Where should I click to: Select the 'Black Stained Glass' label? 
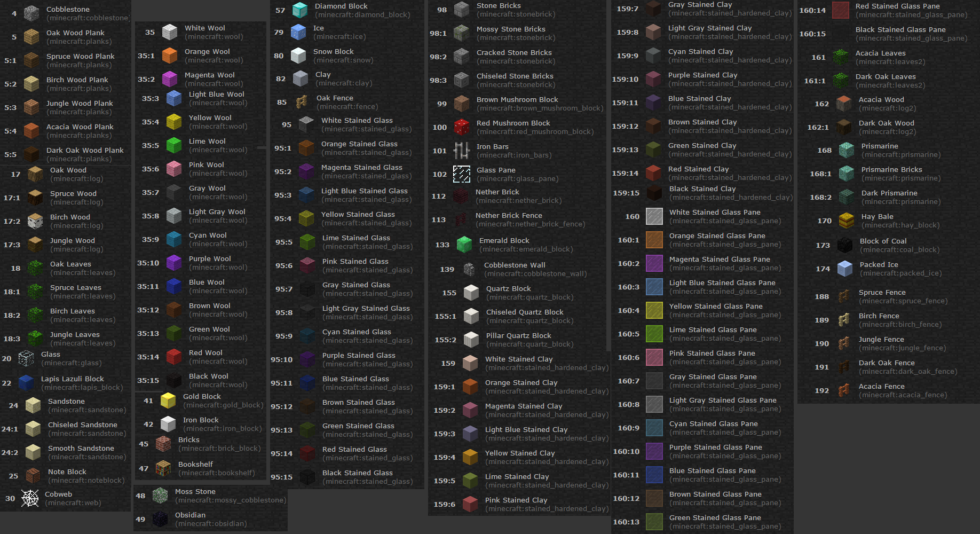coord(358,473)
